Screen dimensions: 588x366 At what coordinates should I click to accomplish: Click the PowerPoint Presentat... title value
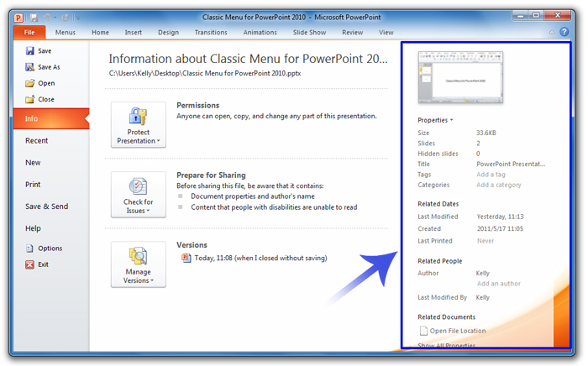511,164
